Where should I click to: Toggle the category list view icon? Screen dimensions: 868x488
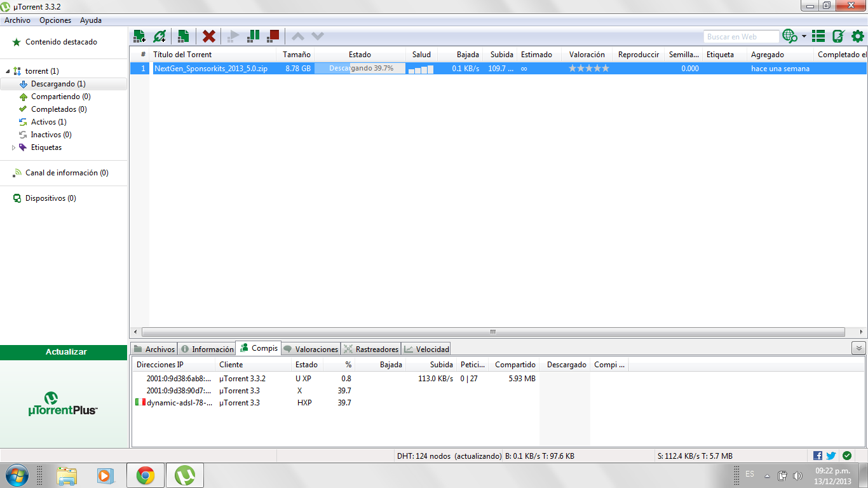818,36
